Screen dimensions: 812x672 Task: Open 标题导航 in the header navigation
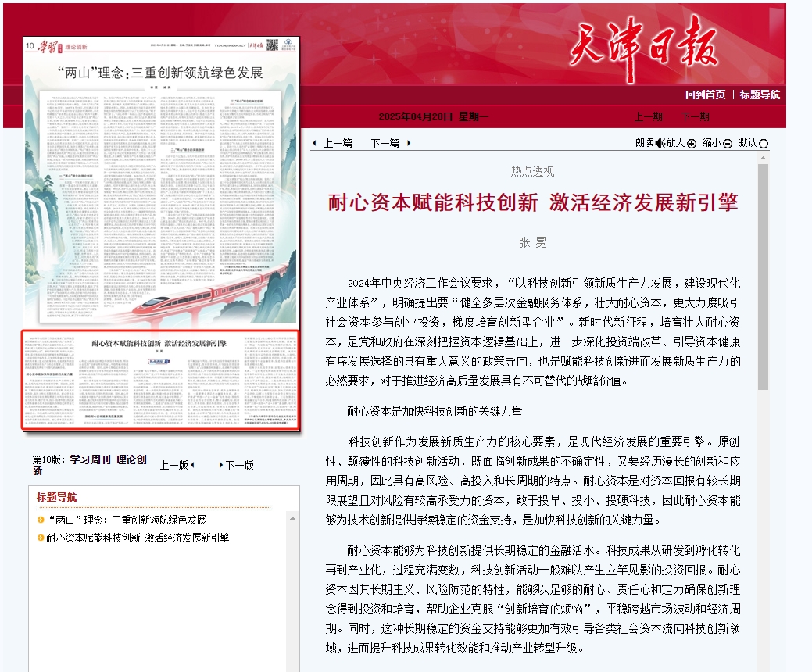click(x=760, y=95)
